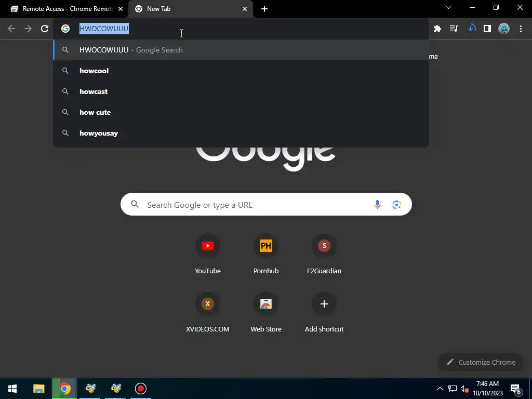The image size is (532, 399).
Task: Open Chrome three-dot menu
Action: coord(521,29)
